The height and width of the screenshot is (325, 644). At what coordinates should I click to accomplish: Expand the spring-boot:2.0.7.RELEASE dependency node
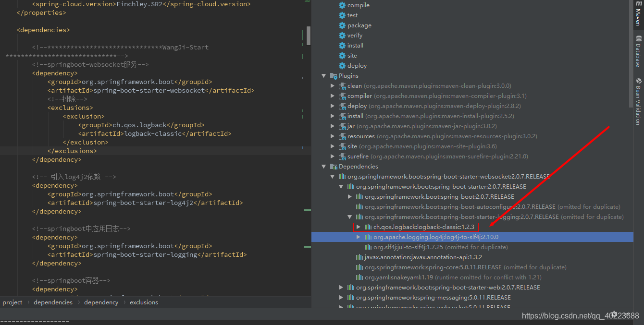tap(350, 197)
